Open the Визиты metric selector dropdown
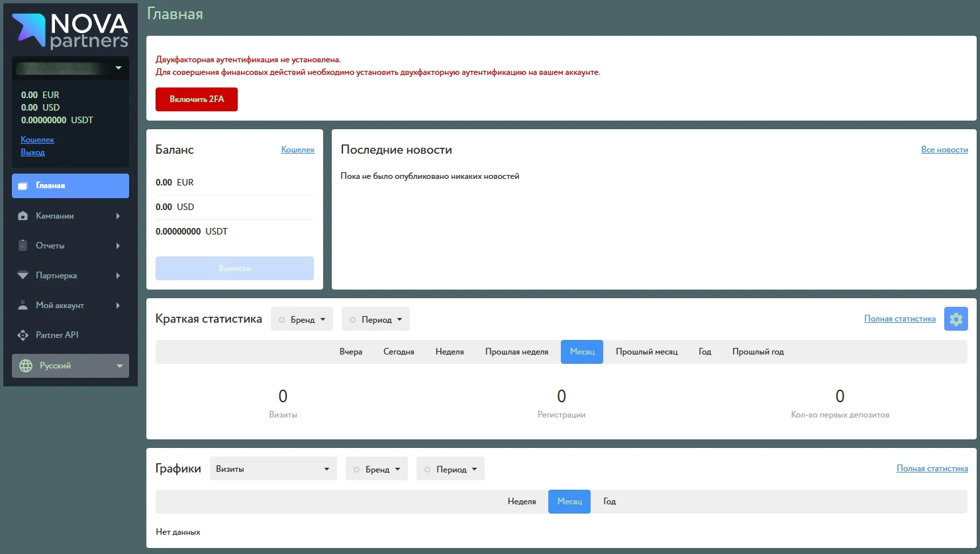 point(273,469)
